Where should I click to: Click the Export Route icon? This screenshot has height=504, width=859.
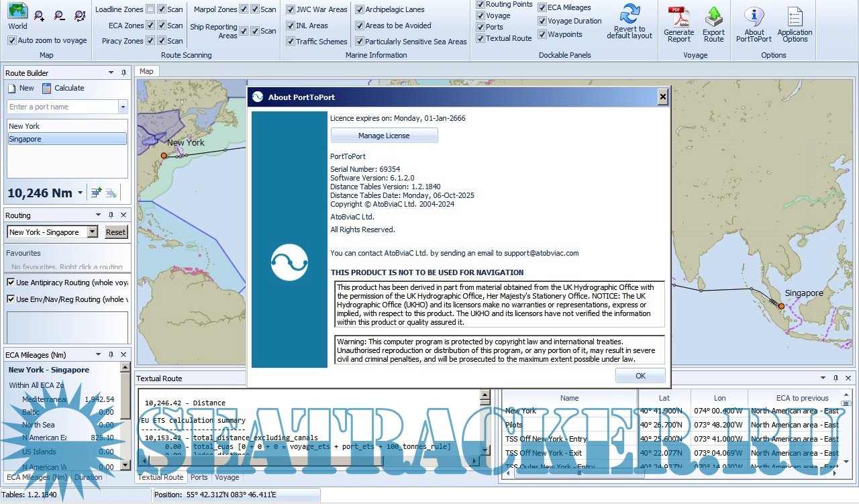pyautogui.click(x=713, y=16)
